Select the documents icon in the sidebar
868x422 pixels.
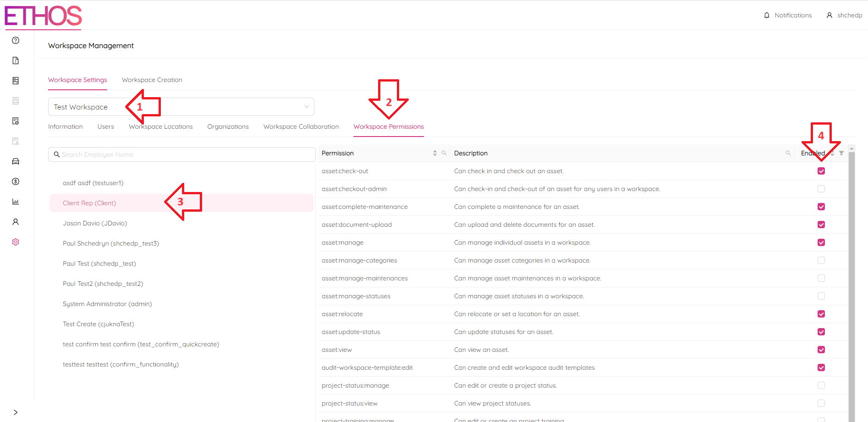point(15,60)
